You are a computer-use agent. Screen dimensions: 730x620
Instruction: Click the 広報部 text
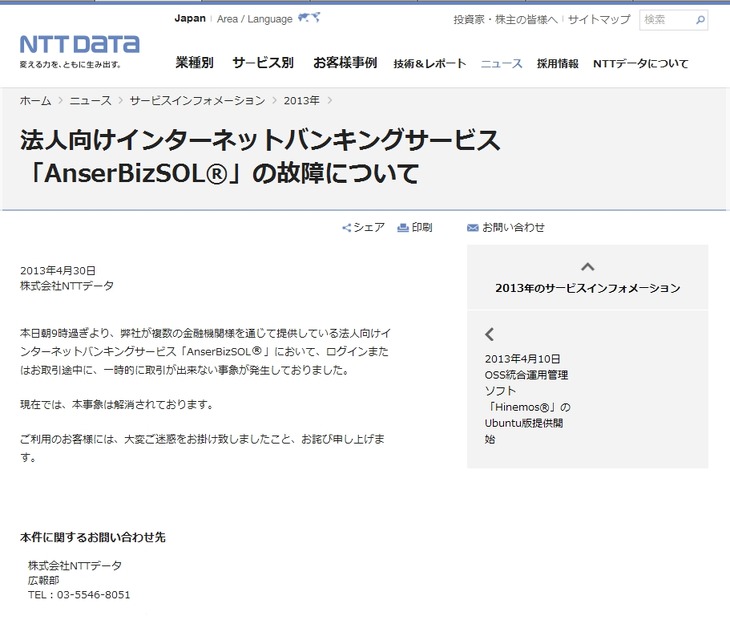tap(43, 580)
